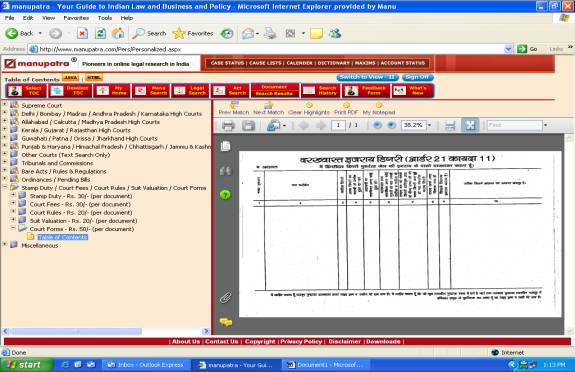Click Print PDF link
Screen dimensions: 575x372
point(346,109)
